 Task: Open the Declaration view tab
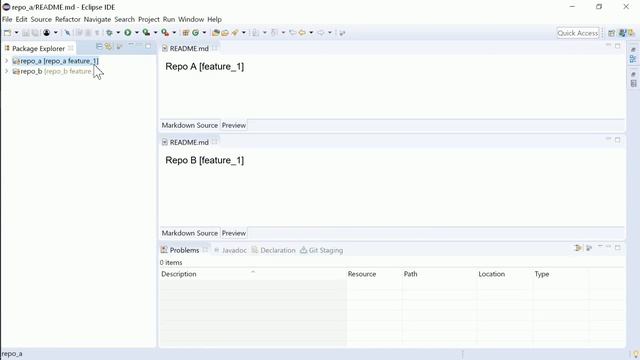point(273,250)
